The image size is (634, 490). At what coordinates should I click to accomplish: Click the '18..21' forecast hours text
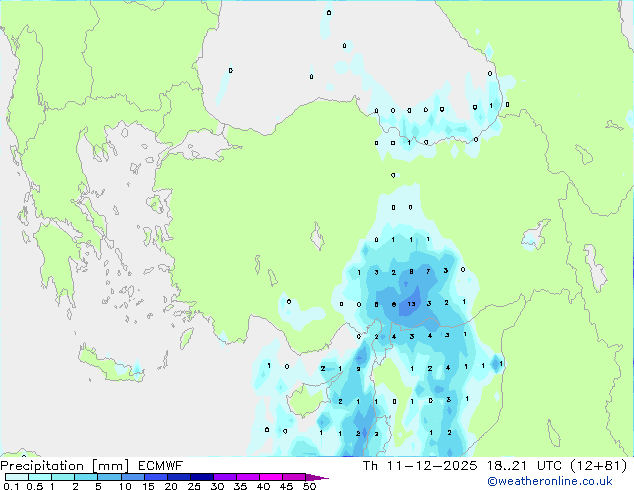click(x=507, y=466)
